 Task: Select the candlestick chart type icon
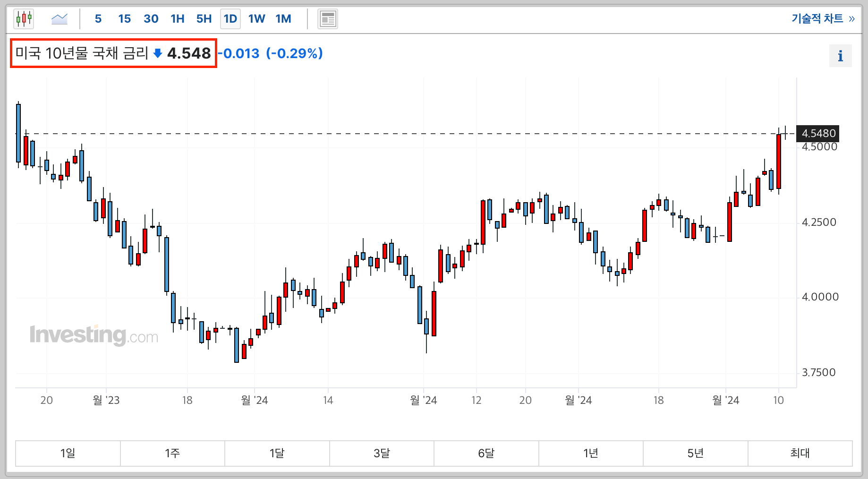tap(24, 19)
